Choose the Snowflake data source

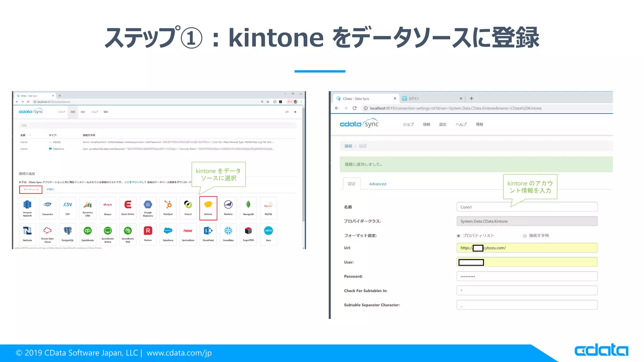coord(228,234)
